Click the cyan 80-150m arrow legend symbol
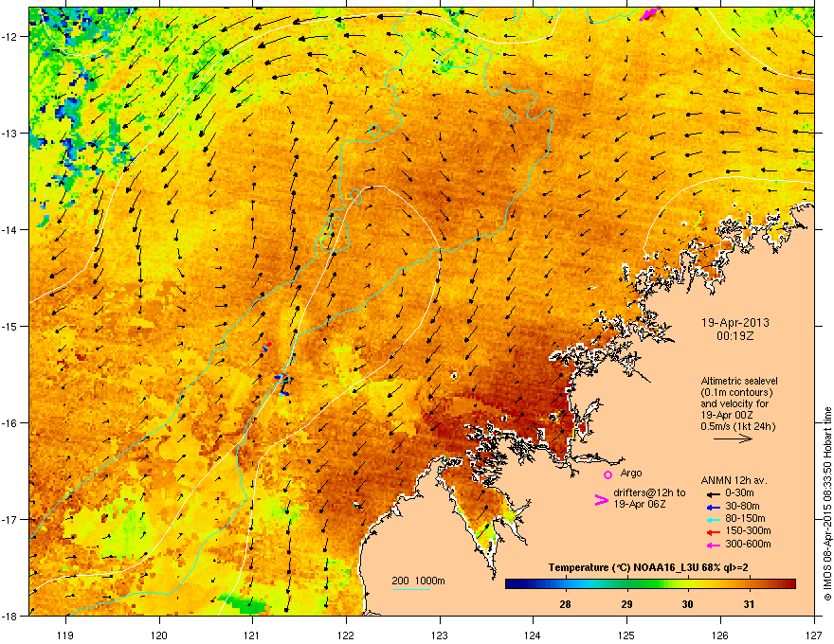The image size is (834, 644). [713, 519]
